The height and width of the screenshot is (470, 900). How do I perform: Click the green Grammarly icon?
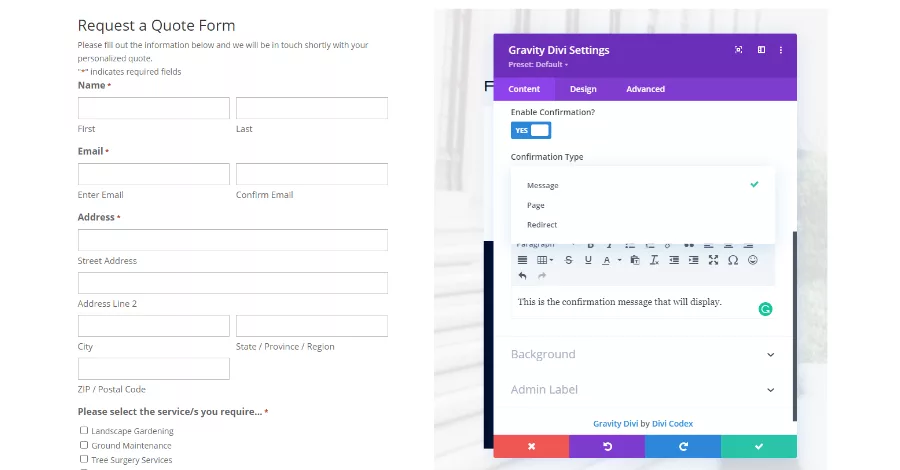click(765, 309)
